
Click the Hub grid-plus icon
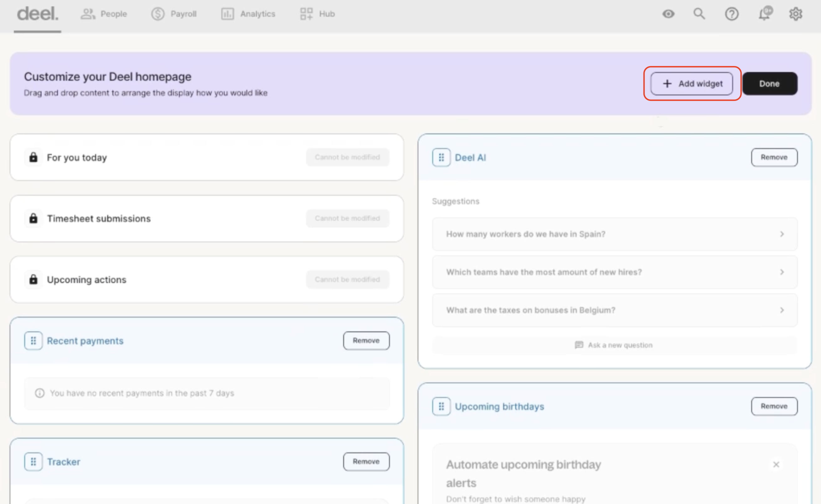click(x=306, y=14)
